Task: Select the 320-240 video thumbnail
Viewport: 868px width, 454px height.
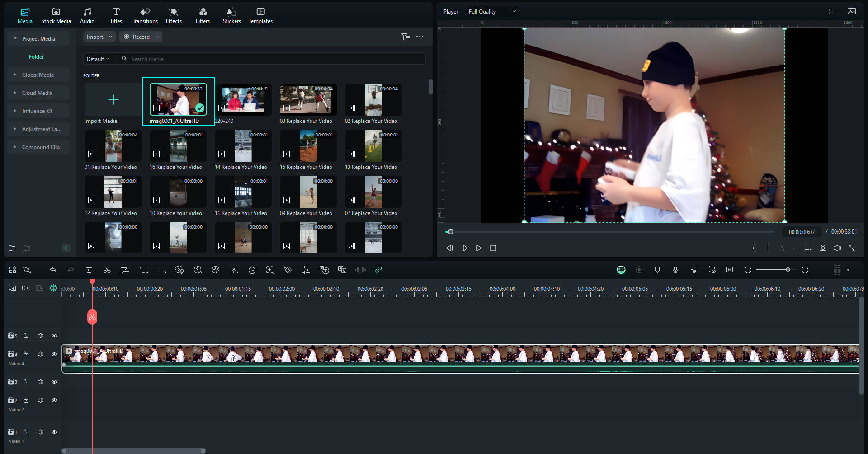Action: click(x=243, y=99)
